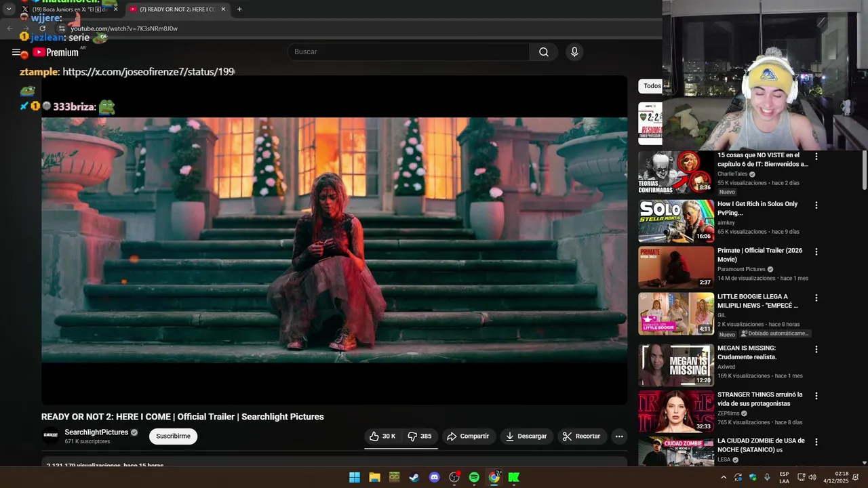Open more actions three-dot button under video

pos(619,436)
